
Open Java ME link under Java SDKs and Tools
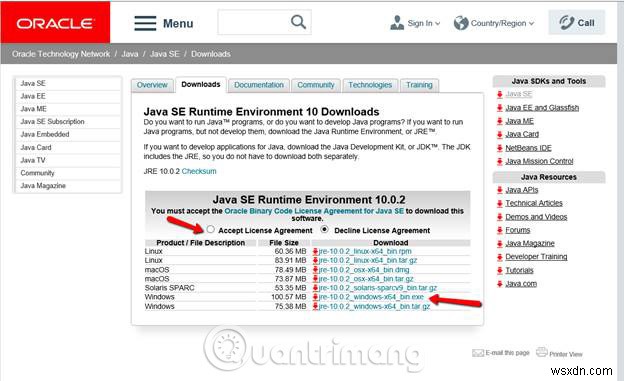click(x=519, y=121)
